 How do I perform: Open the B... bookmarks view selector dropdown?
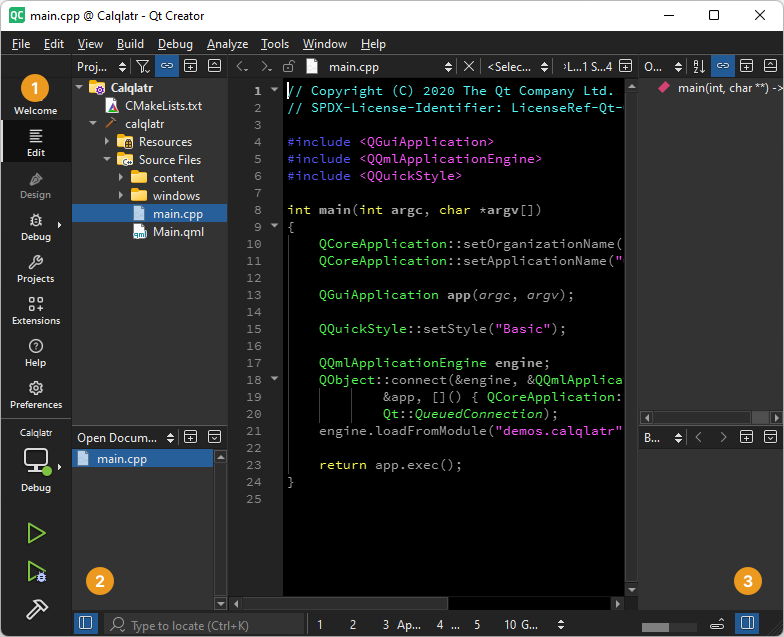point(662,438)
